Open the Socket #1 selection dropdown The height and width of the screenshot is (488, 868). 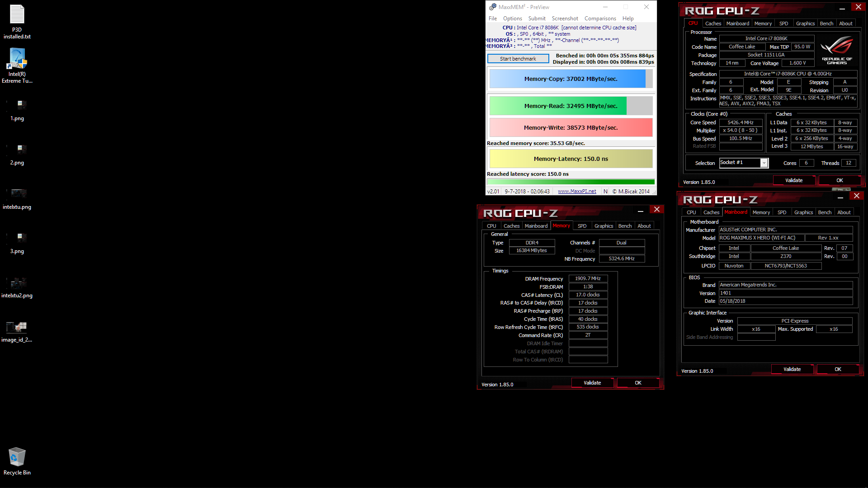click(x=744, y=163)
